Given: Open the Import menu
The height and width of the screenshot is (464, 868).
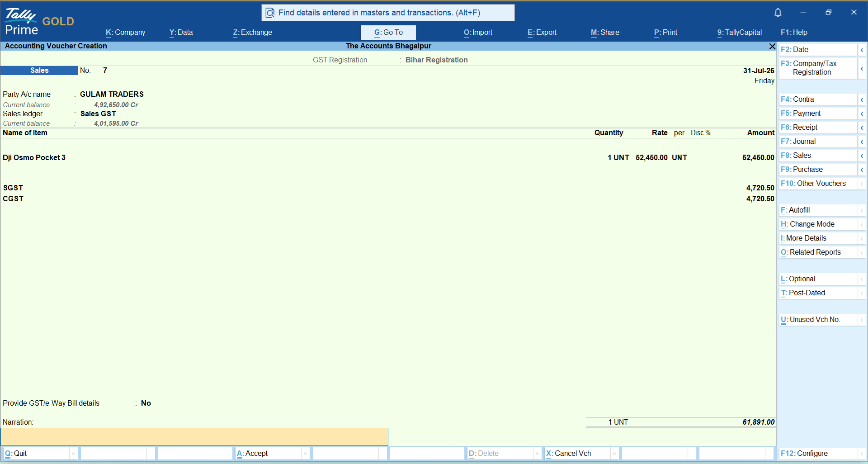Looking at the screenshot, I should (x=478, y=33).
